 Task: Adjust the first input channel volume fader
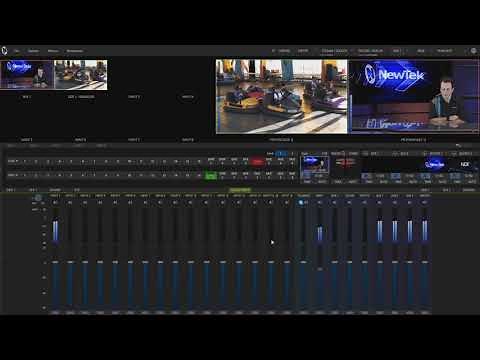(55, 262)
